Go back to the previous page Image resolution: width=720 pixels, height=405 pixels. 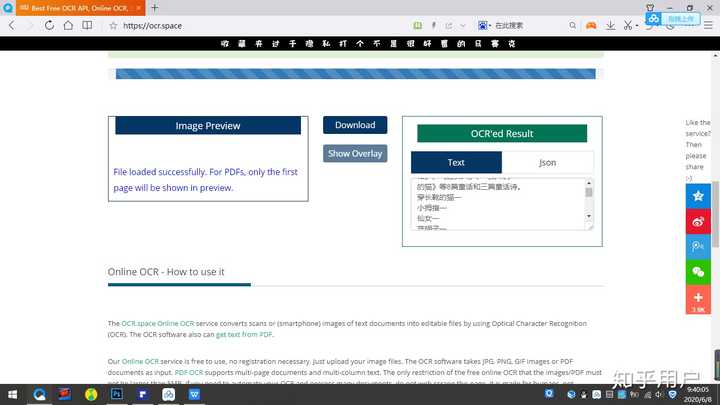click(x=12, y=25)
